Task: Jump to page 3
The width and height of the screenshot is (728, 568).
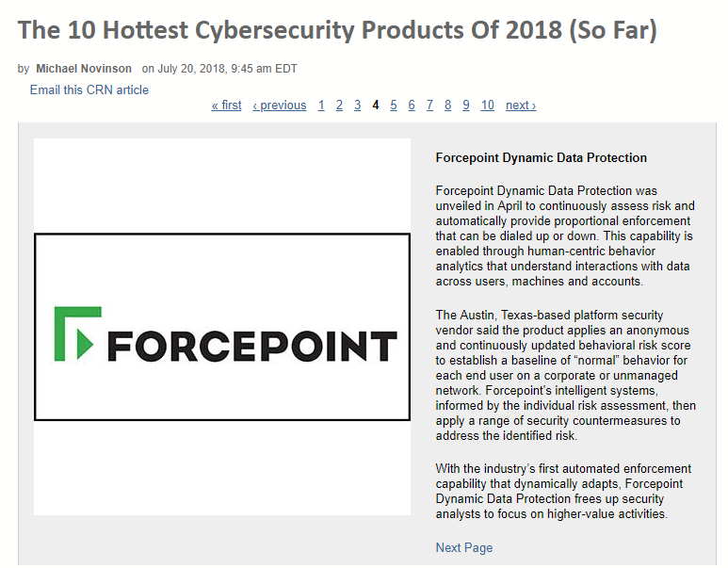Action: point(358,105)
